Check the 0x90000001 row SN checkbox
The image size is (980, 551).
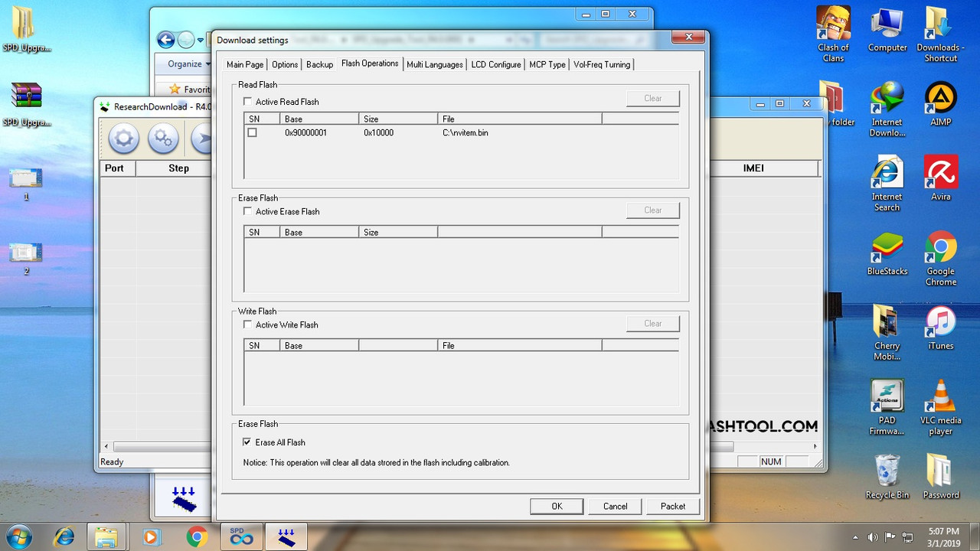pyautogui.click(x=252, y=132)
